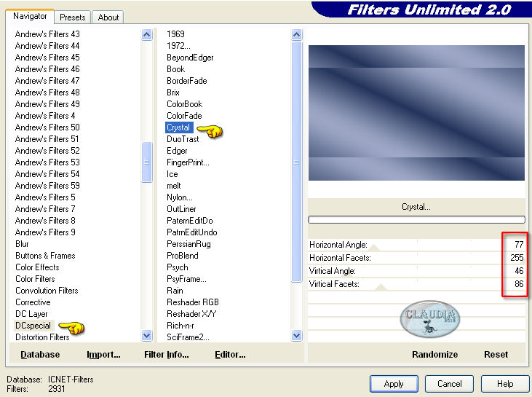Select Andrew's Filters 47 category

coord(47,80)
